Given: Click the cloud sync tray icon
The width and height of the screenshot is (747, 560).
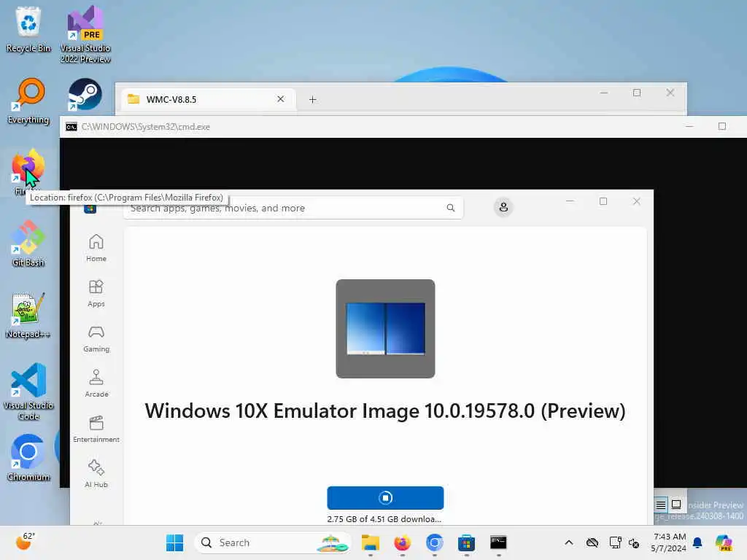Looking at the screenshot, I should tap(592, 542).
